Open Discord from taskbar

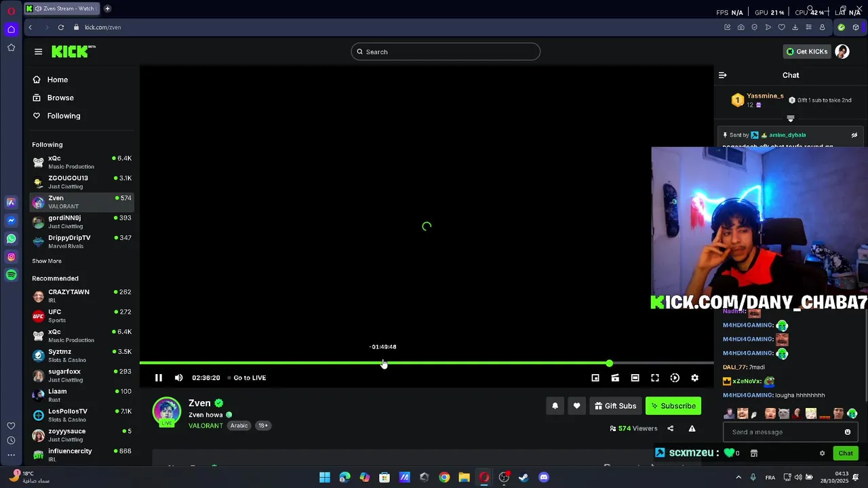[x=544, y=477]
